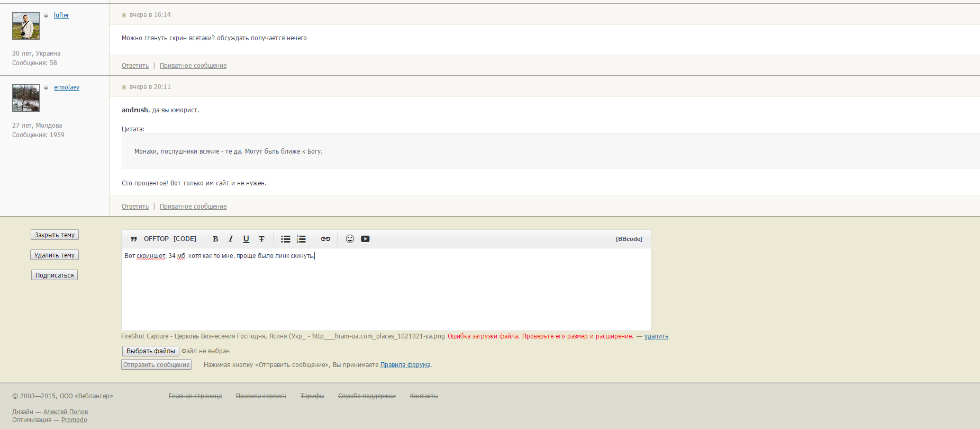This screenshot has width=980, height=429.
Task: Toggle underline formatting
Action: pyautogui.click(x=246, y=239)
